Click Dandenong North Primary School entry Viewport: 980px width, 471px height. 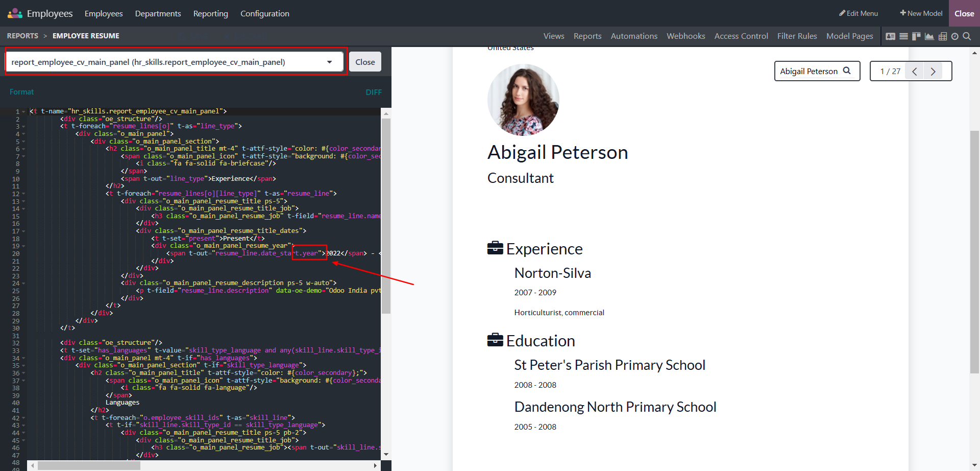(615, 407)
